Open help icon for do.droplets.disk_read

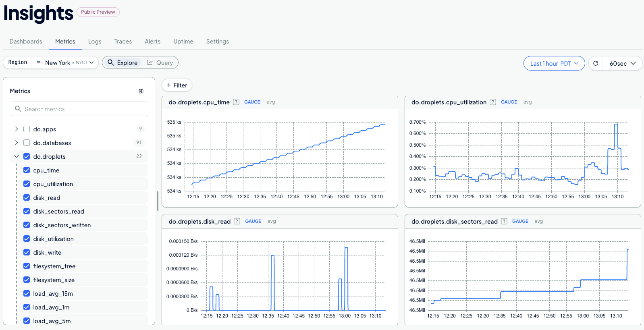pyautogui.click(x=237, y=221)
